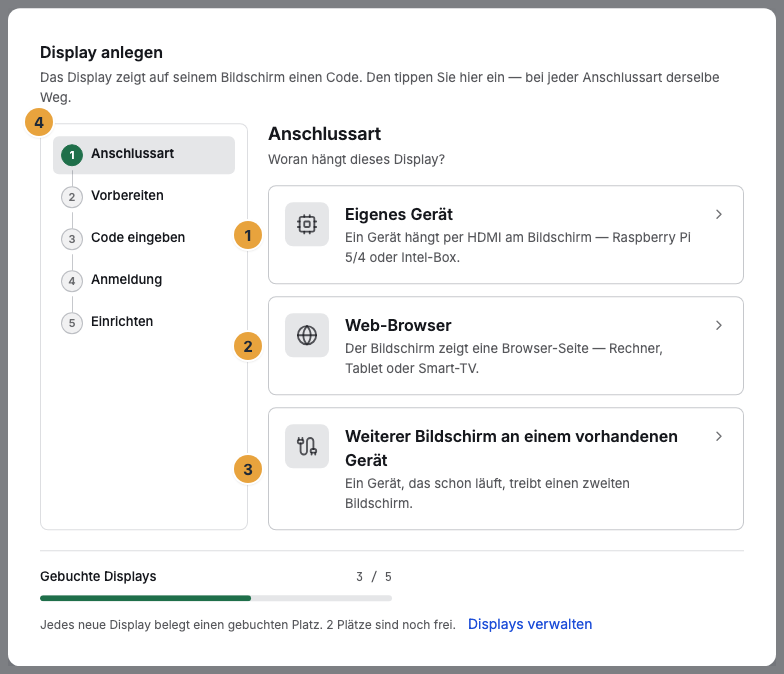
Task: Click the large Anschlussart section heading
Action: click(324, 134)
